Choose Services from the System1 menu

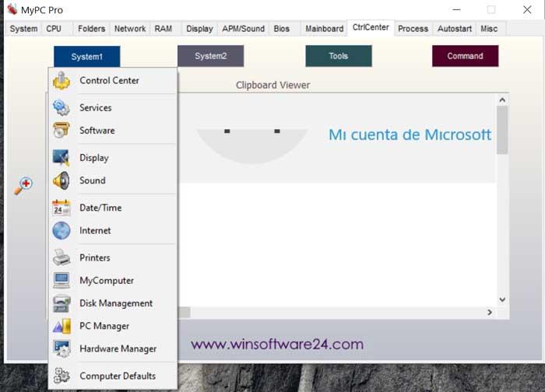[x=113, y=107]
